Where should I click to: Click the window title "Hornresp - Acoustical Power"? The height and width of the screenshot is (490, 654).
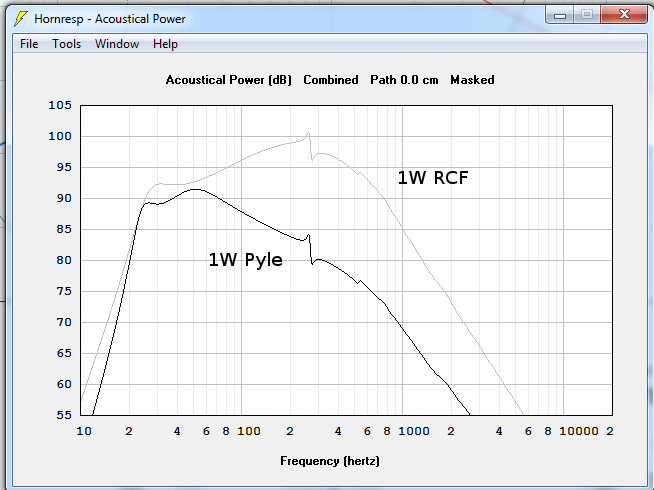[110, 19]
